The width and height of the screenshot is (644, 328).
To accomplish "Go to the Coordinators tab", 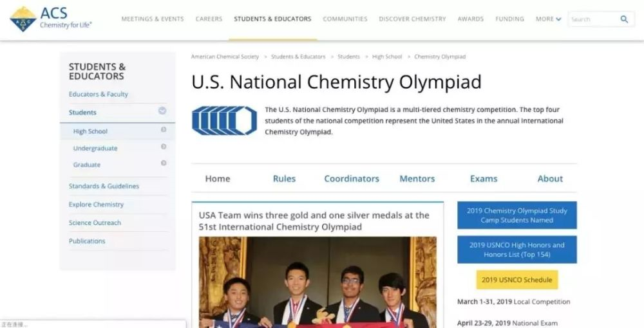I will tap(352, 179).
